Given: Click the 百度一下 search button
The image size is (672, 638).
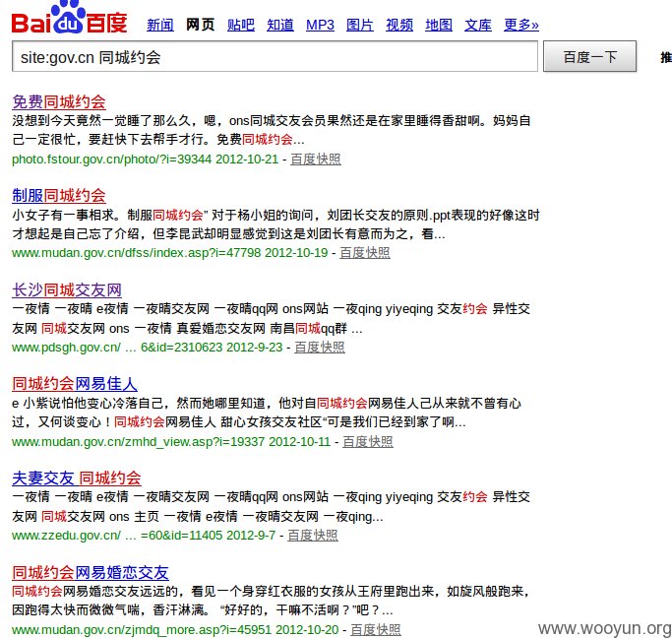Looking at the screenshot, I should tap(589, 56).
